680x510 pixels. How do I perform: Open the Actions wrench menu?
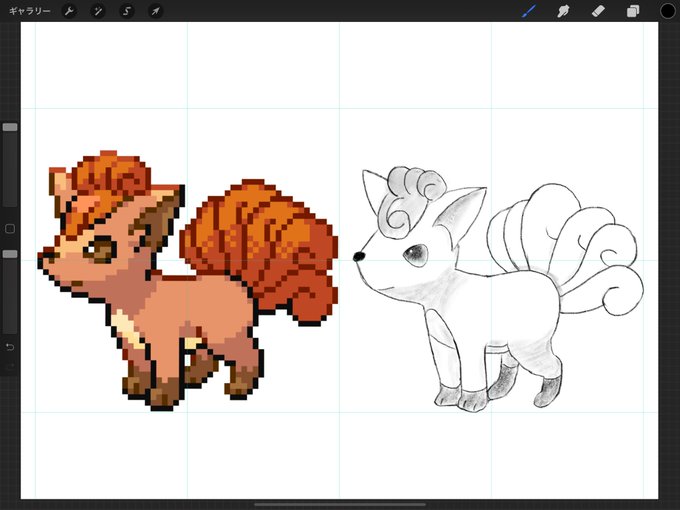point(69,11)
